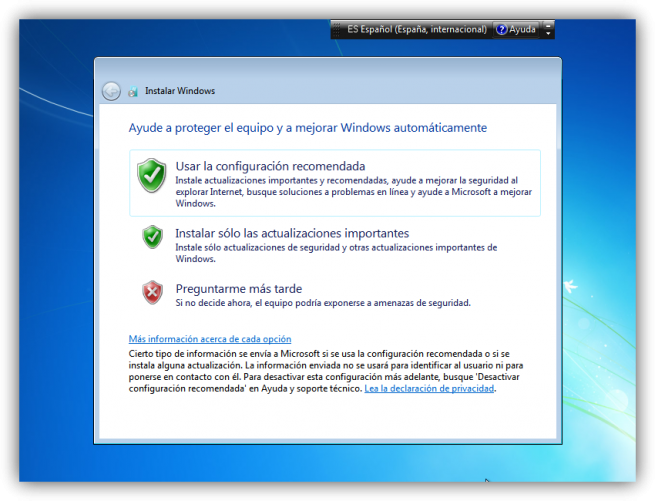Viewport: 655px width, 501px height.
Task: Click the Instalar Windows title text
Action: [x=180, y=91]
